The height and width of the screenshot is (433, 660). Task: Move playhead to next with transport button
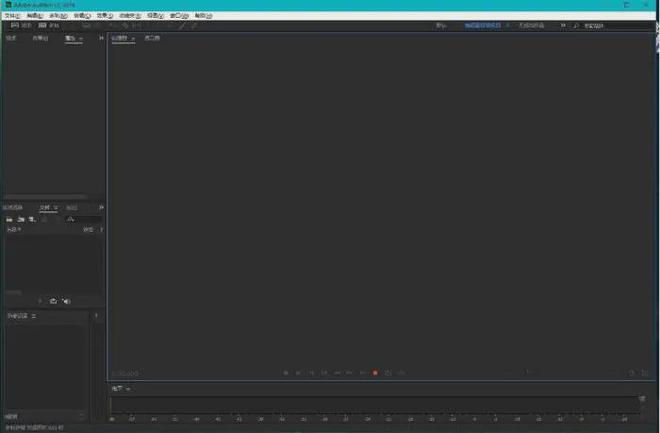[x=362, y=373]
